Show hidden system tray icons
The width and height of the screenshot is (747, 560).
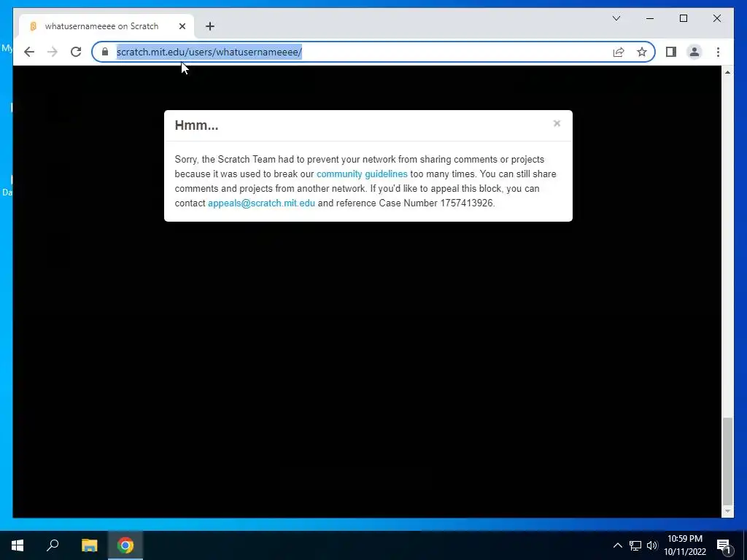click(x=617, y=545)
